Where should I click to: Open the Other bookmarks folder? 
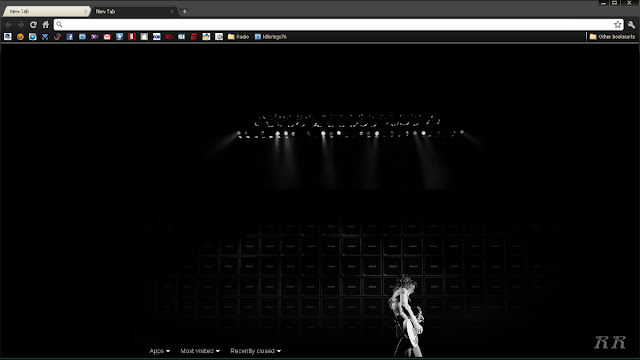pos(612,37)
